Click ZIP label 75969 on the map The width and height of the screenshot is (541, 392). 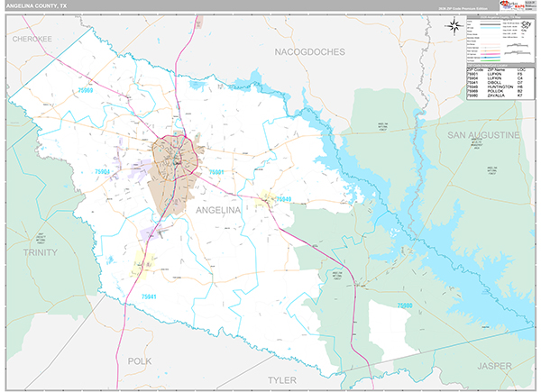[x=86, y=90]
